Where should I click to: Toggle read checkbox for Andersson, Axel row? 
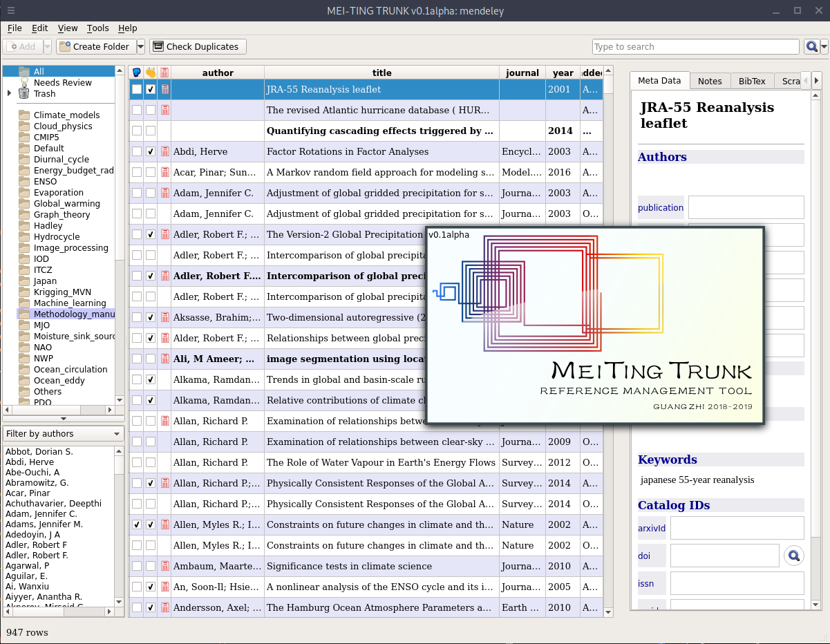151,607
